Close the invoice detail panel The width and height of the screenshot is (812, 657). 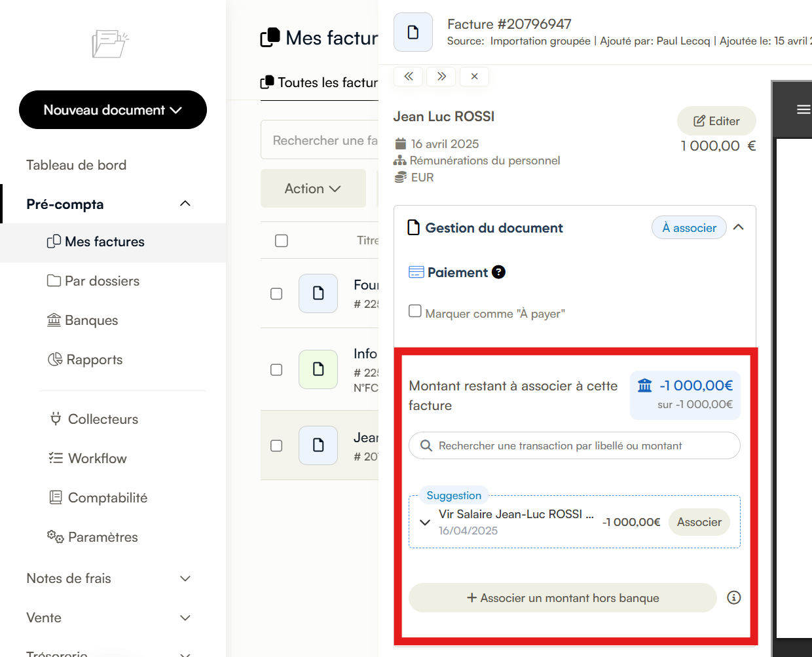(x=474, y=77)
